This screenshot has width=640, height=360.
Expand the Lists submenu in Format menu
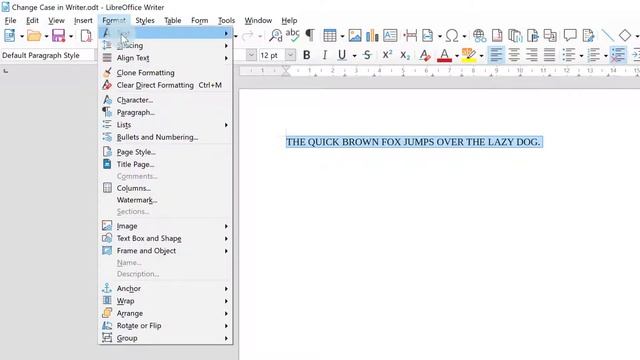coord(166,125)
